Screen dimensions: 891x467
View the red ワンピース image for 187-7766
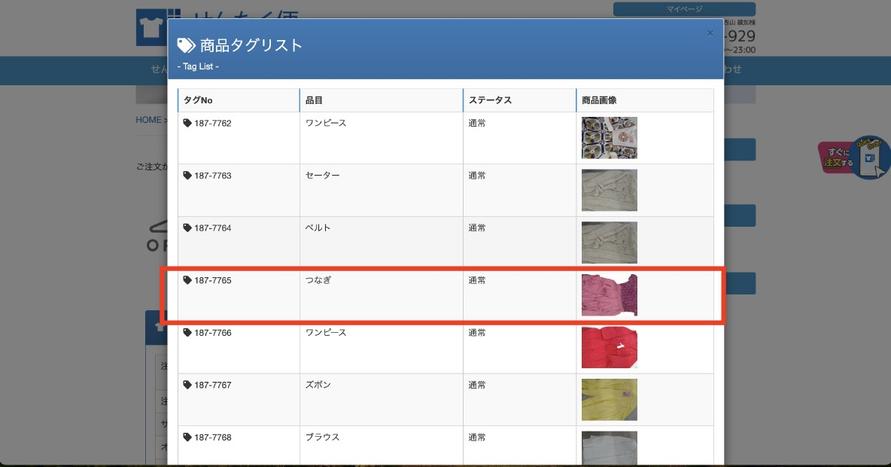[609, 347]
